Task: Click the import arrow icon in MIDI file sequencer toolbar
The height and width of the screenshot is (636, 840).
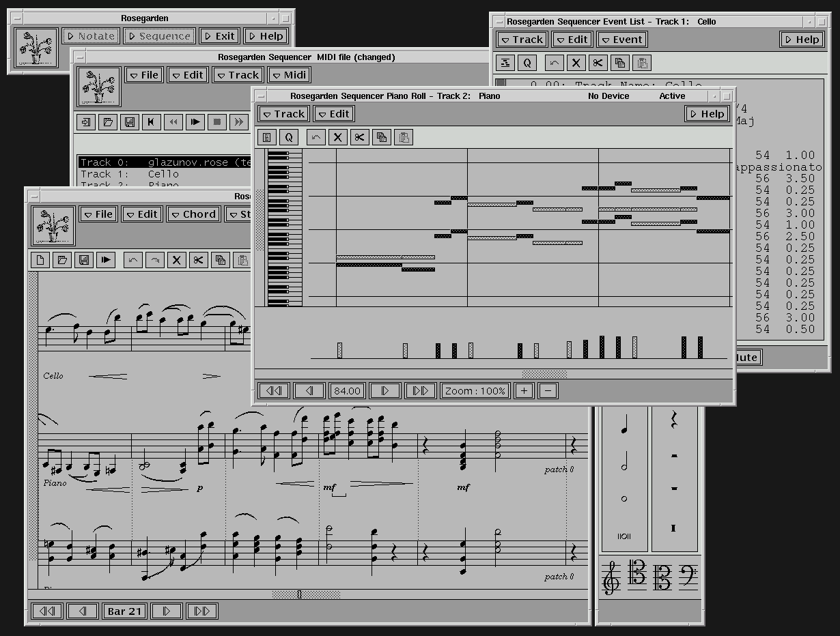Action: (85, 122)
